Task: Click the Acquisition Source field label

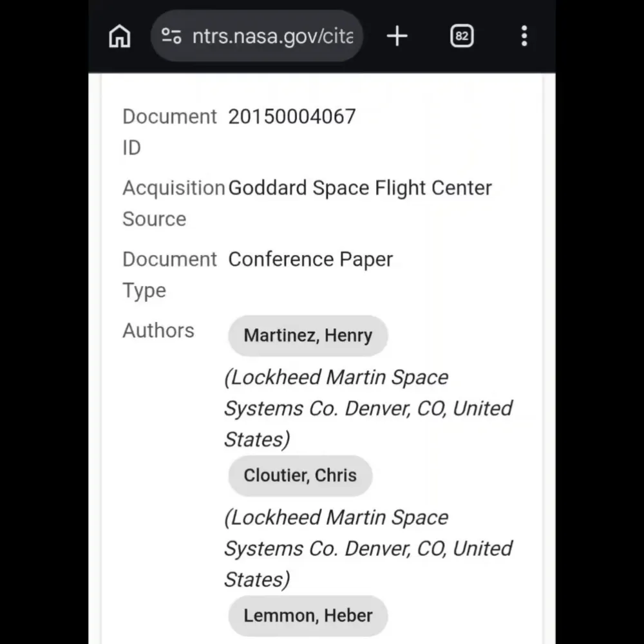Action: tap(173, 203)
